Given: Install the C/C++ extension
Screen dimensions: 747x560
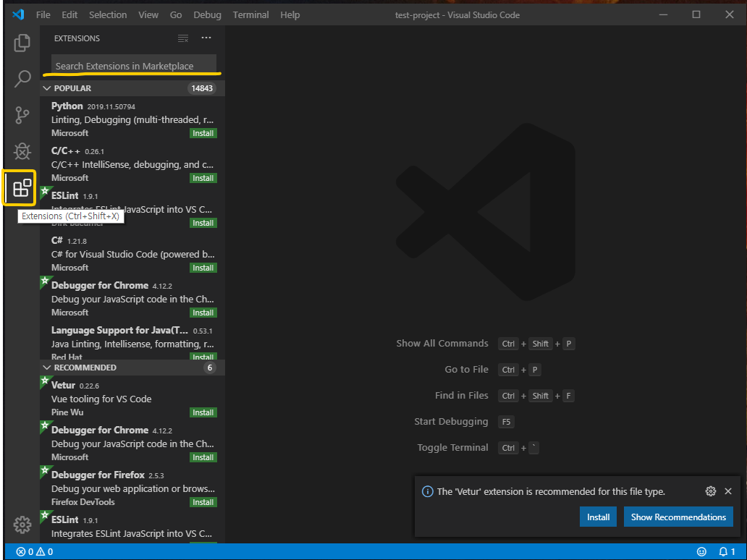Looking at the screenshot, I should click(203, 178).
